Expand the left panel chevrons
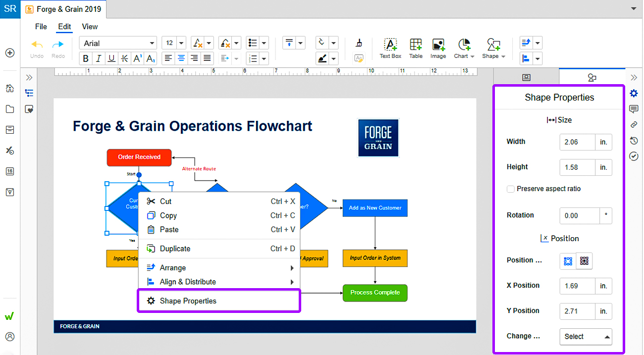This screenshot has height=355, width=644. (x=29, y=77)
